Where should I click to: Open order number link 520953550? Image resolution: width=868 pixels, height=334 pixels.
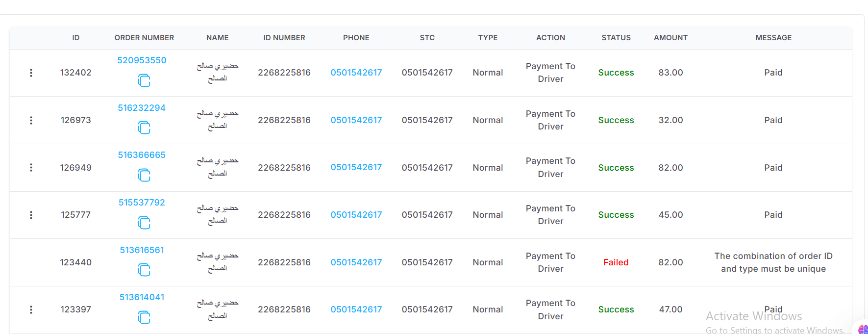pos(142,60)
